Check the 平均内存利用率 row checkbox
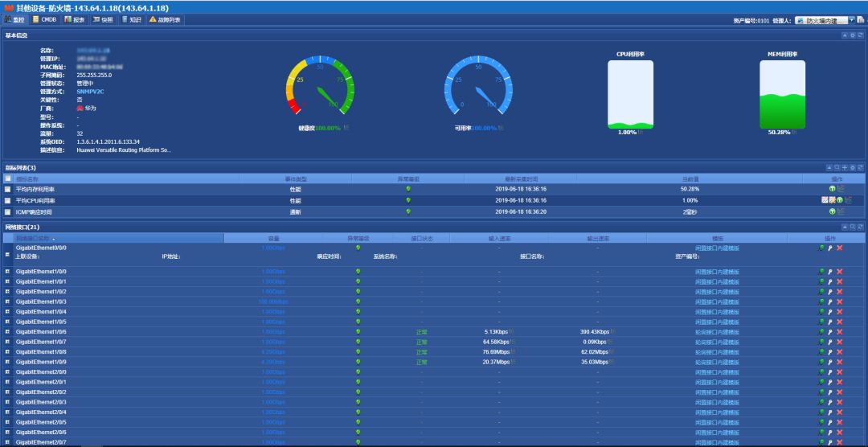The height and width of the screenshot is (447, 868). [8, 189]
